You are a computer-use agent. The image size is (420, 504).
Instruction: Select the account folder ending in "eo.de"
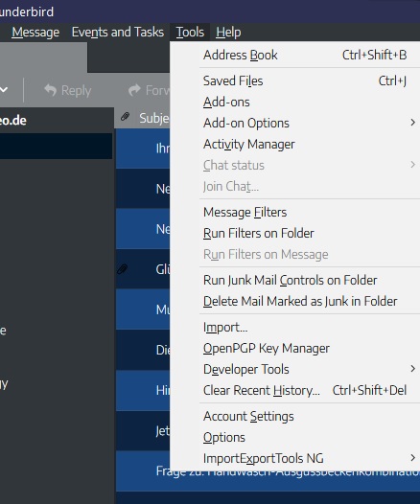(x=56, y=121)
